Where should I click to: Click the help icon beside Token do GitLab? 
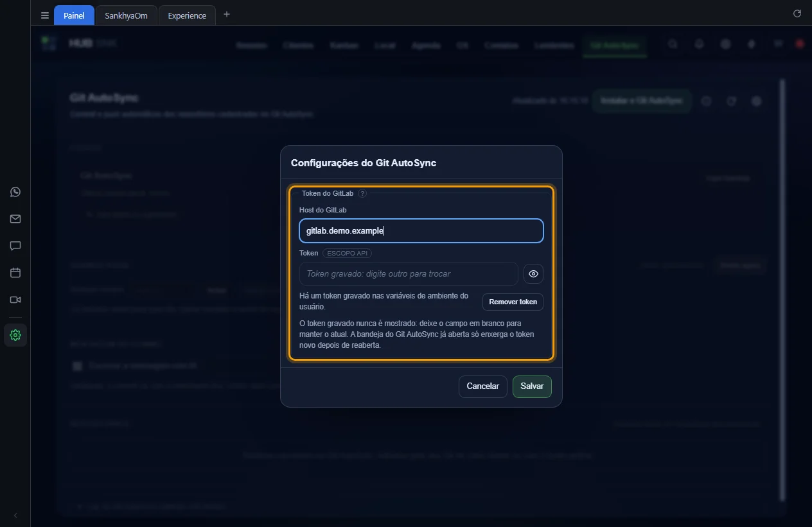(x=362, y=193)
